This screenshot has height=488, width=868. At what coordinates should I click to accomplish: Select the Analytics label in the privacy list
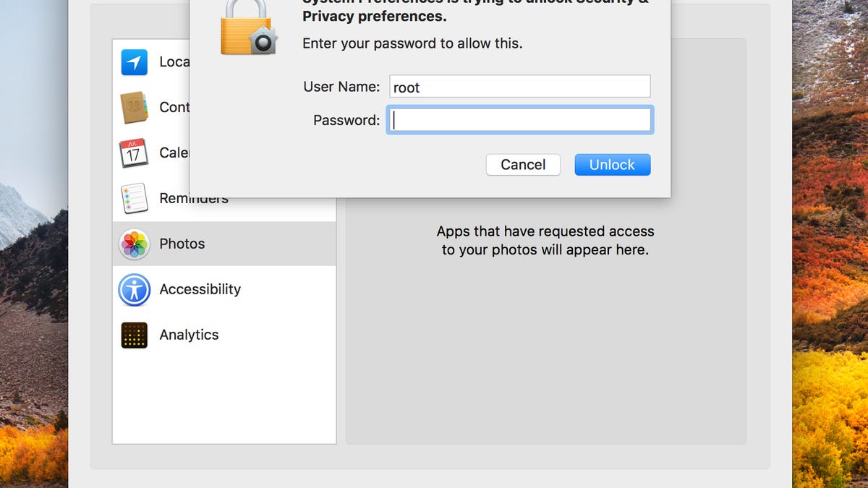[189, 335]
